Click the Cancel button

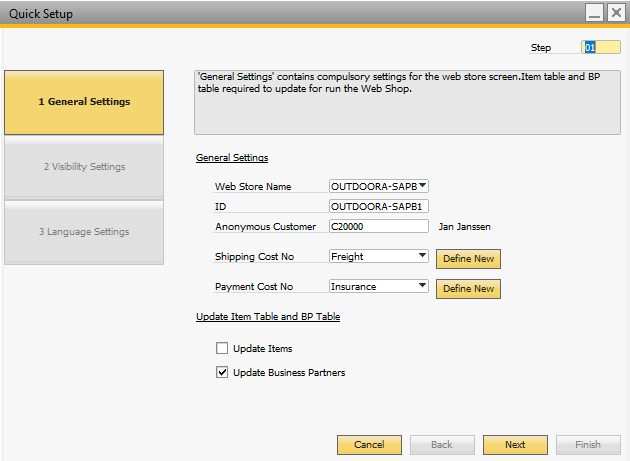click(369, 445)
